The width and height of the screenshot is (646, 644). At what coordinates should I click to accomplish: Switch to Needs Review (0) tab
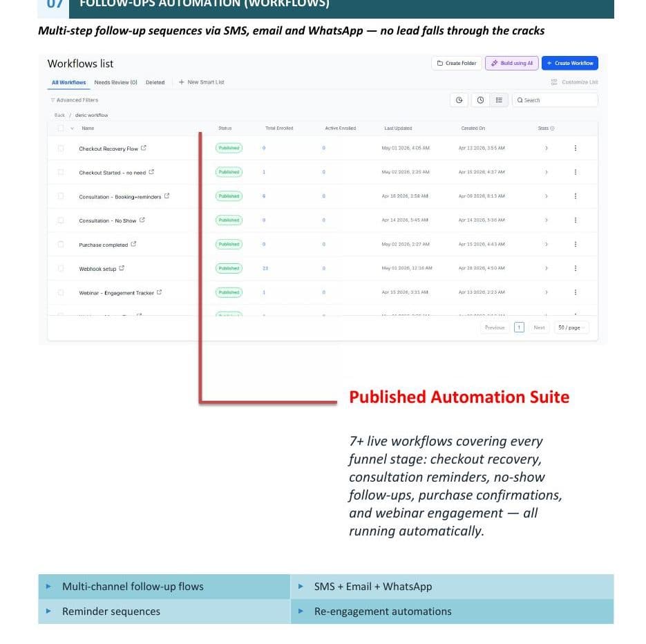(116, 82)
